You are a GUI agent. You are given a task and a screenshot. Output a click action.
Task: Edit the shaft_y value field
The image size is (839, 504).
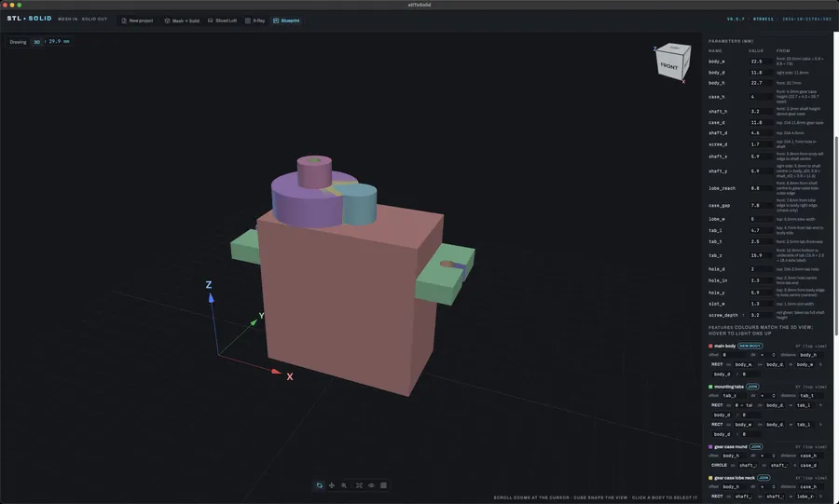coord(760,171)
